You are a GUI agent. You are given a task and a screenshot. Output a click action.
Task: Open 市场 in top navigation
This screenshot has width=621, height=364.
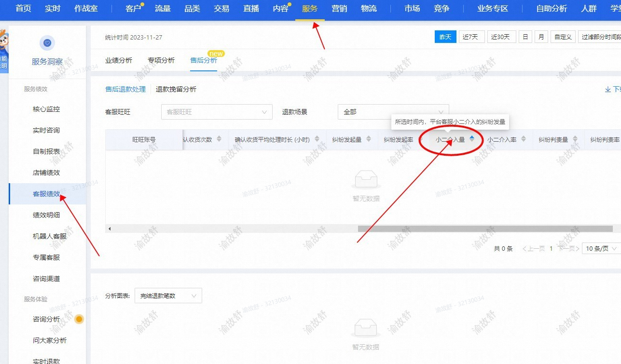412,8
